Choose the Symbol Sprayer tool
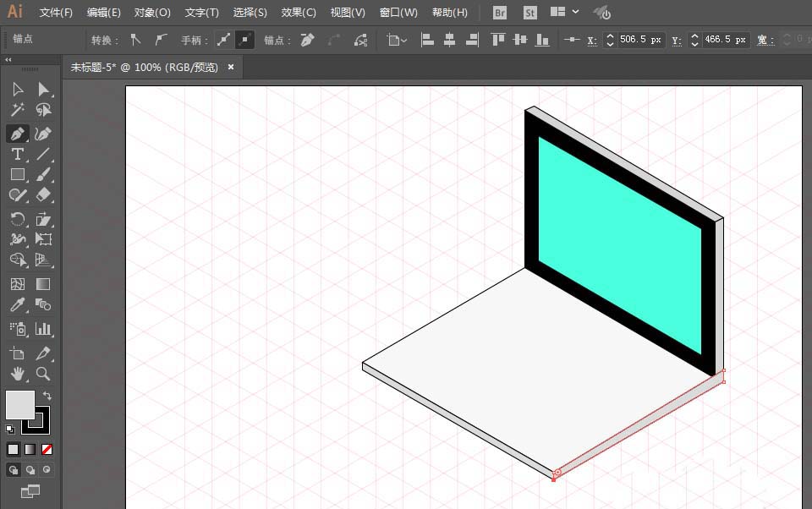812x509 pixels. click(x=18, y=329)
